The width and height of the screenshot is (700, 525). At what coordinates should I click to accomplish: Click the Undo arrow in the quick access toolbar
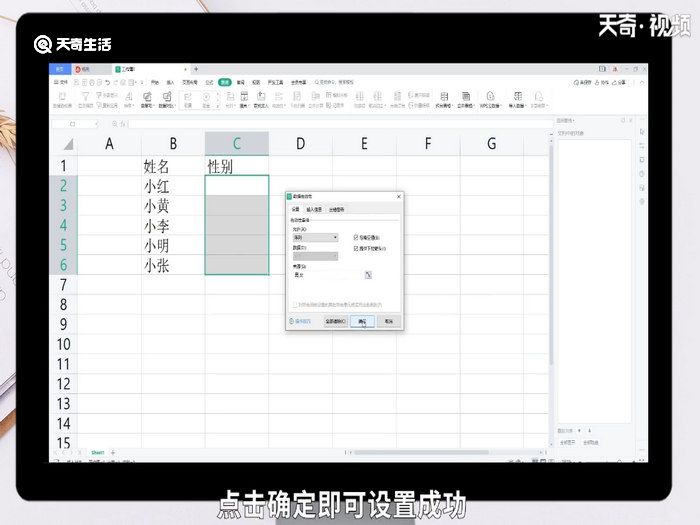108,82
